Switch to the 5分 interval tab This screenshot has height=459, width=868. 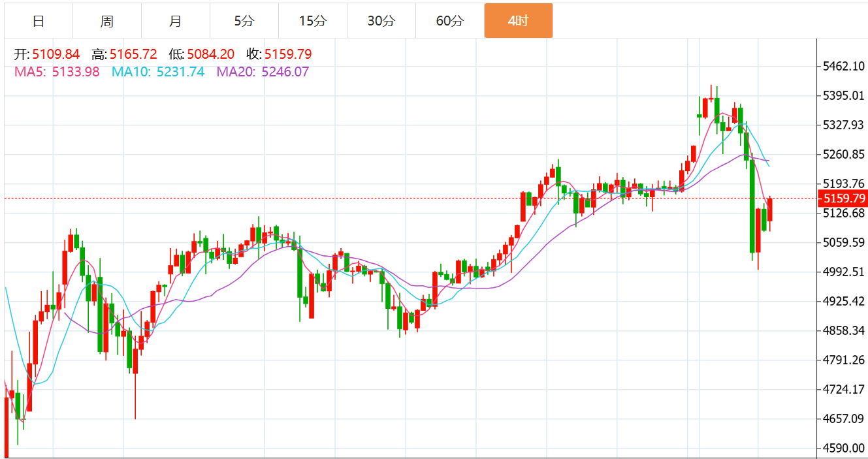[244, 21]
